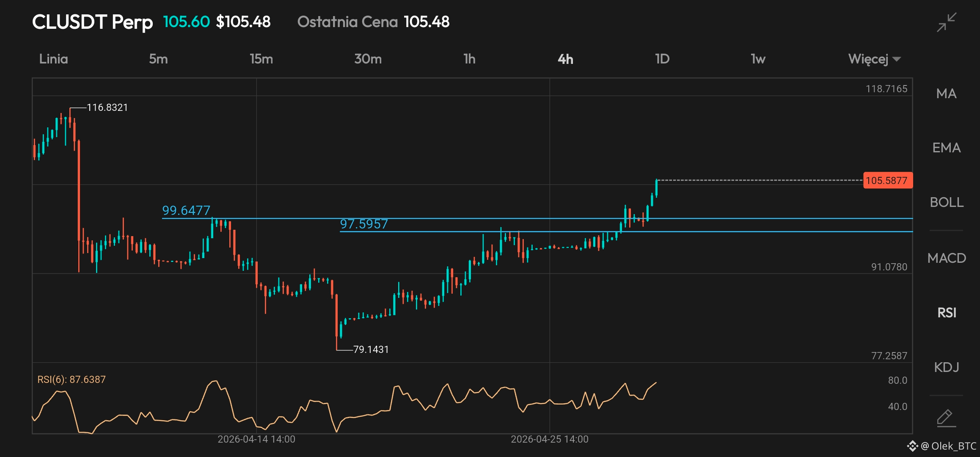
Task: Switch to the 1h timeframe
Action: click(x=469, y=59)
